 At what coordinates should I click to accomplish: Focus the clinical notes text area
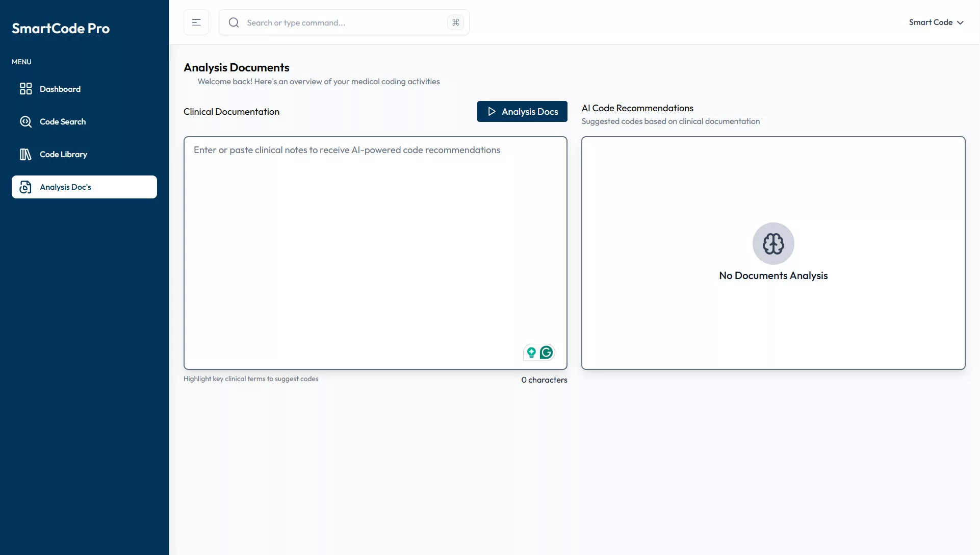[375, 245]
